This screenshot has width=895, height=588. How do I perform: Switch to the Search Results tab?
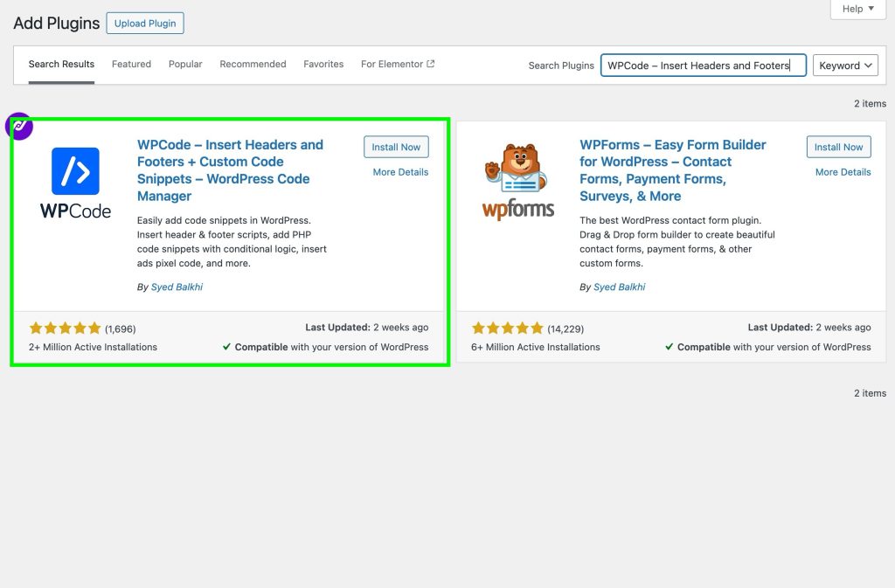(x=62, y=65)
